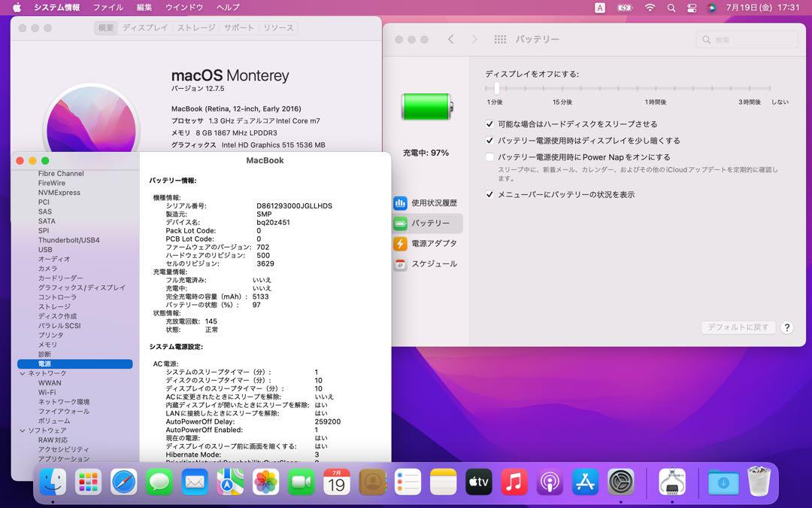Image resolution: width=812 pixels, height=508 pixels.
Task: Select ファイアウォール in sidebar
Action: point(64,412)
